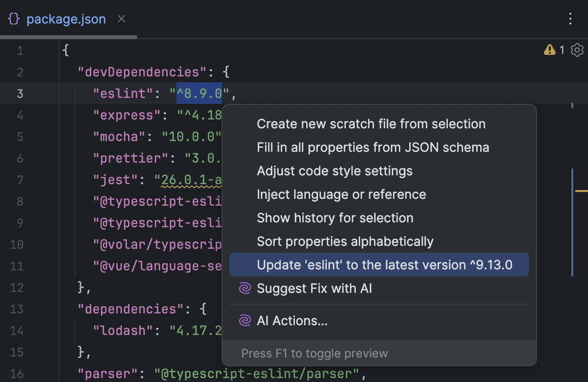Click line number 3 in the gutter
This screenshot has height=382, width=588.
20,93
